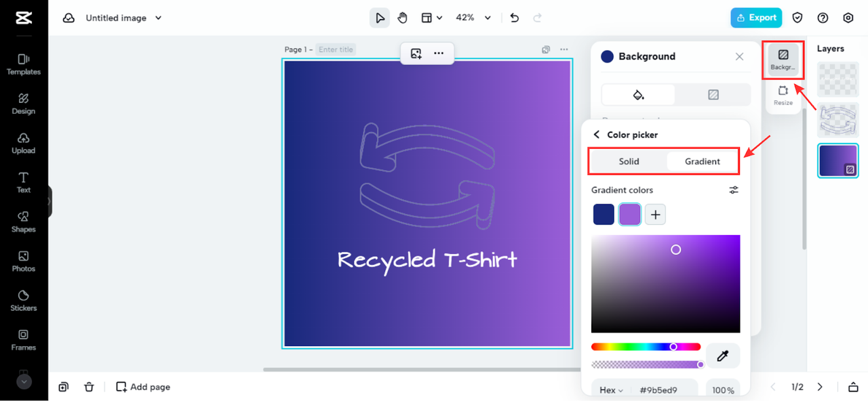Click inside the color saturation field
Viewport: 868px width, 403px height.
pos(665,284)
